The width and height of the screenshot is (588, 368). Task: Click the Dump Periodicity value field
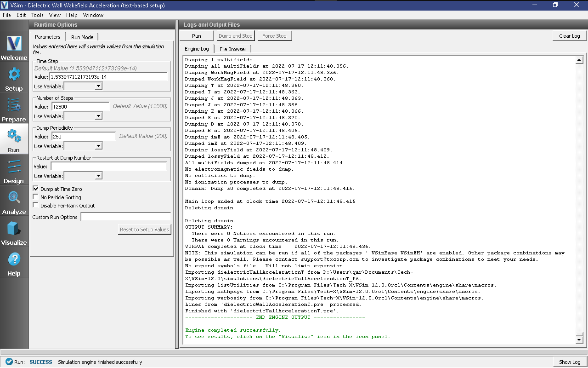click(x=83, y=137)
